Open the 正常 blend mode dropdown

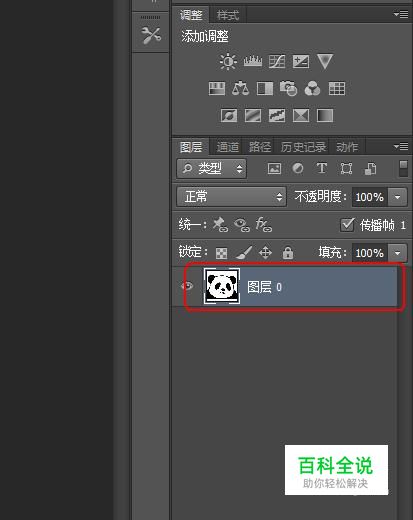pyautogui.click(x=231, y=197)
